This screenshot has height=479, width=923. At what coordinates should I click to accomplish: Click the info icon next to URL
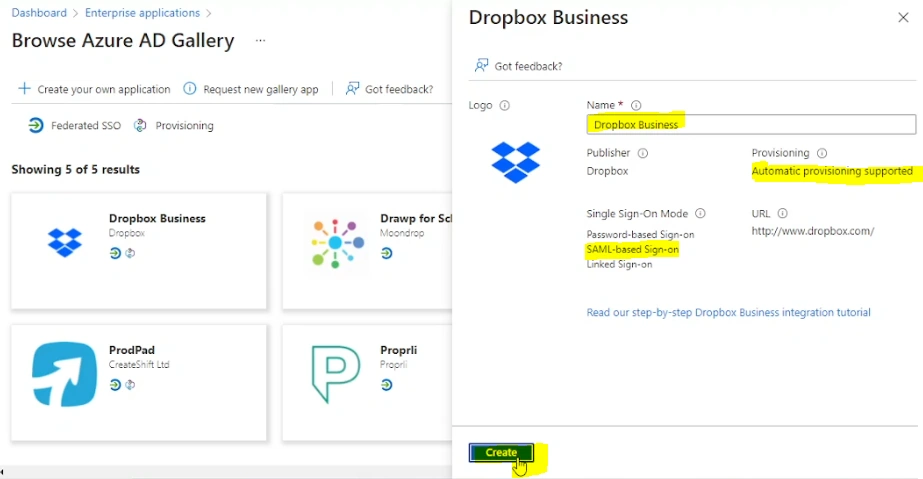coord(782,214)
